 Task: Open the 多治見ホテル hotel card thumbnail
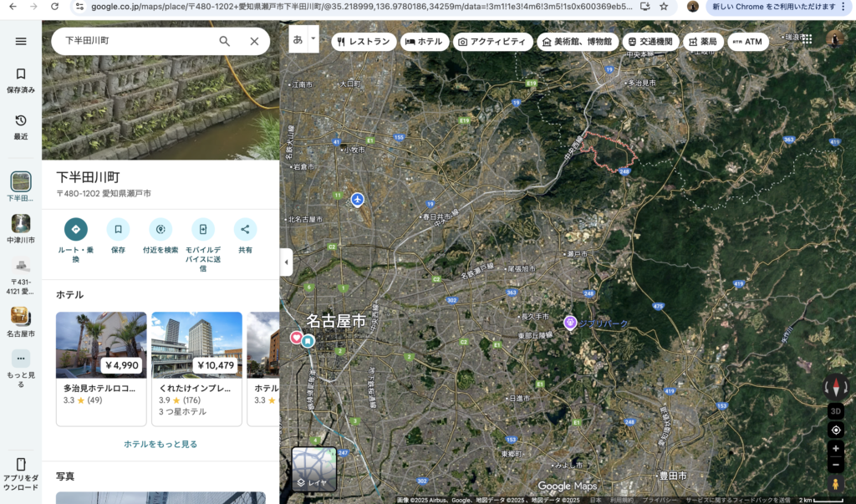101,344
